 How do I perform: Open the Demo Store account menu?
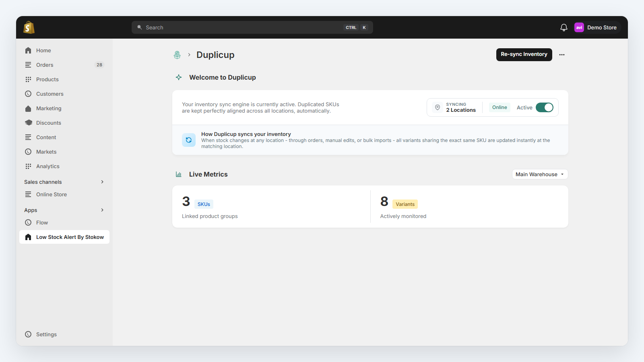(597, 27)
